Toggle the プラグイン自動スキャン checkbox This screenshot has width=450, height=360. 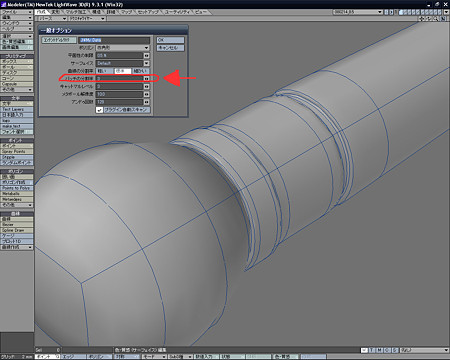pyautogui.click(x=99, y=110)
